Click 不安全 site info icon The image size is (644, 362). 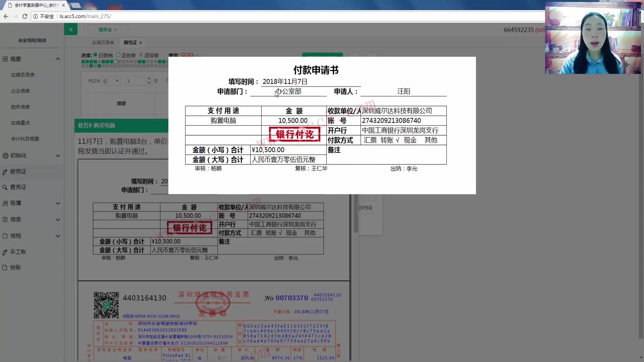point(36,16)
